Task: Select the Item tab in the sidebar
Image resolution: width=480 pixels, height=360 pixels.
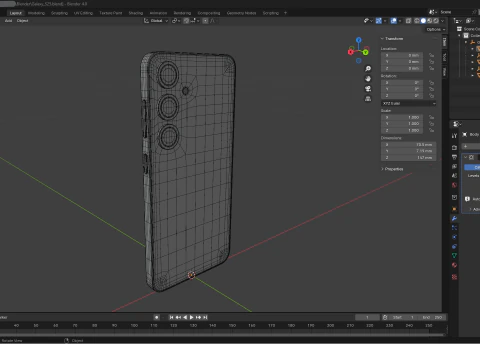Action: coord(444,42)
